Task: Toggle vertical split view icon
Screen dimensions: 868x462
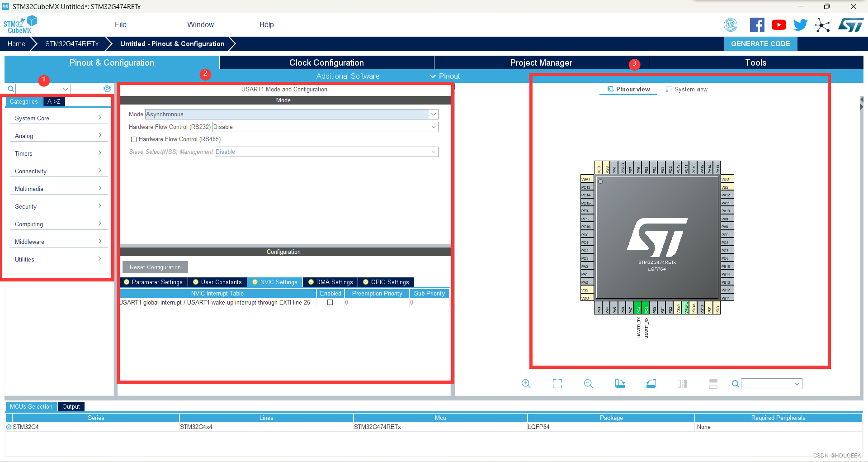Action: click(682, 384)
